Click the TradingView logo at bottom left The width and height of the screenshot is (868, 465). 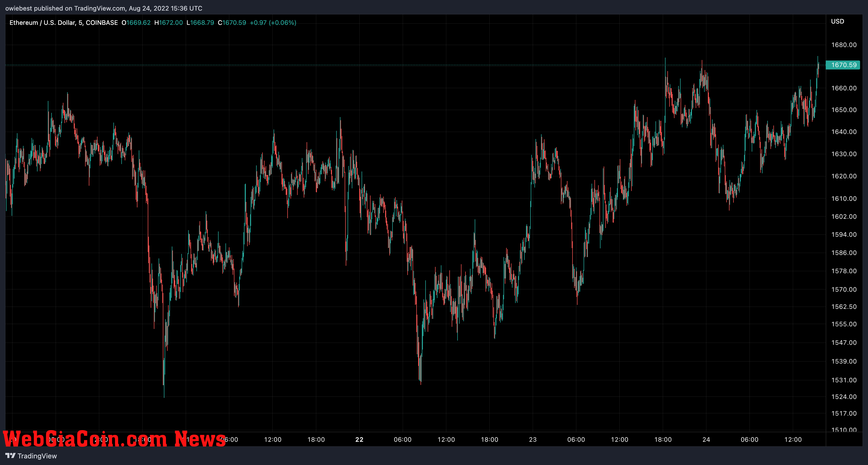[31, 455]
